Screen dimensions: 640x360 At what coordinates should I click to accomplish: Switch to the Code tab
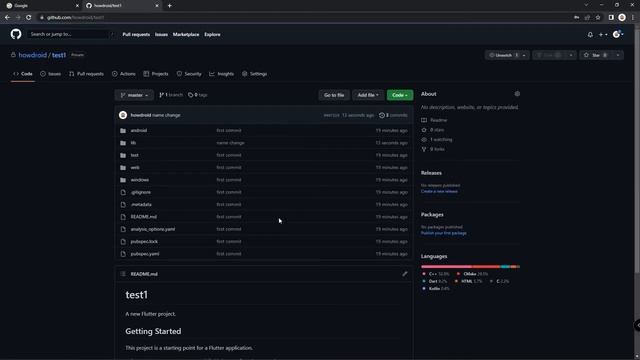(x=23, y=74)
